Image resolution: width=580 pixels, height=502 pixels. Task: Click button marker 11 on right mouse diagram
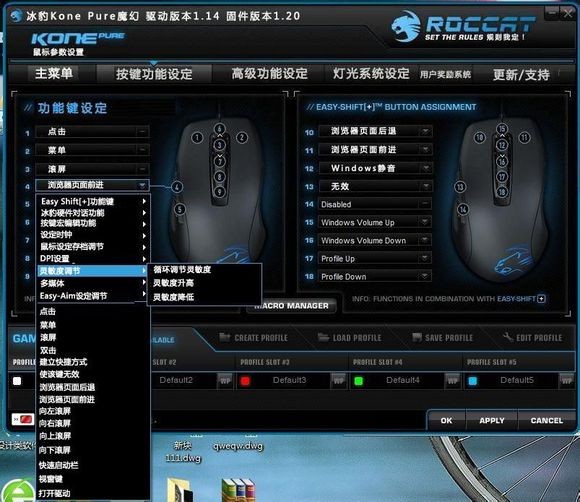tap(525, 138)
